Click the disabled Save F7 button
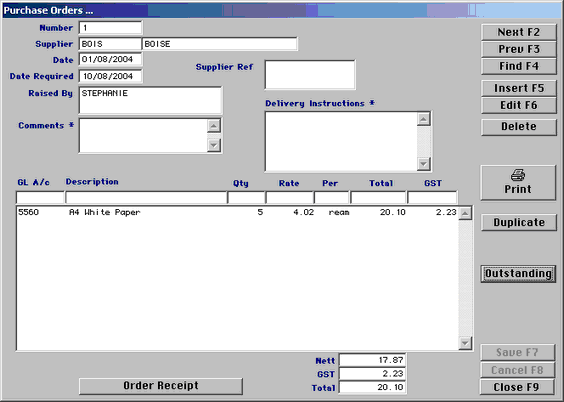This screenshot has width=564, height=402. tap(517, 352)
